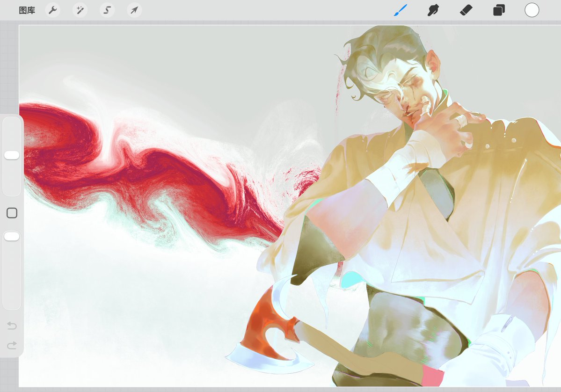Screen dimensions: 561x392
Task: Select the Smudge finger tool
Action: click(433, 10)
